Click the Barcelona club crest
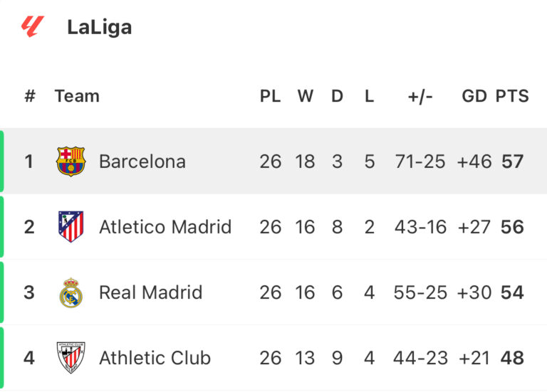 [x=71, y=161]
